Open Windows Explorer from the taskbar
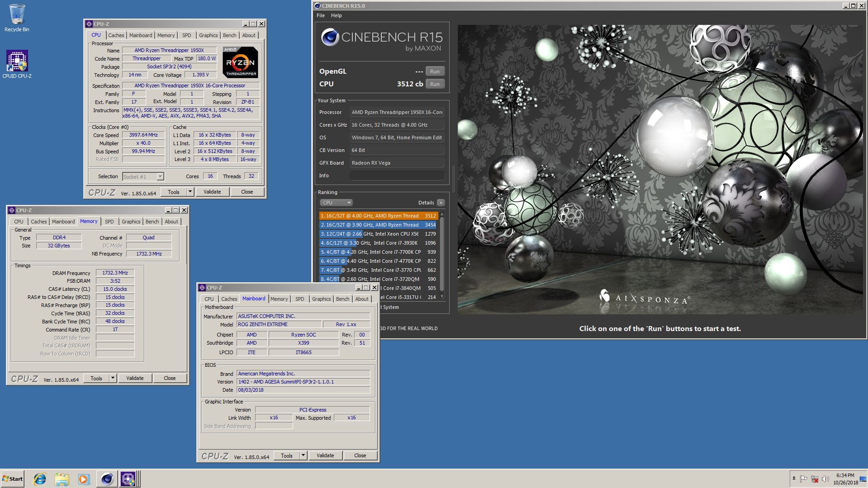This screenshot has height=488, width=868. tap(62, 479)
